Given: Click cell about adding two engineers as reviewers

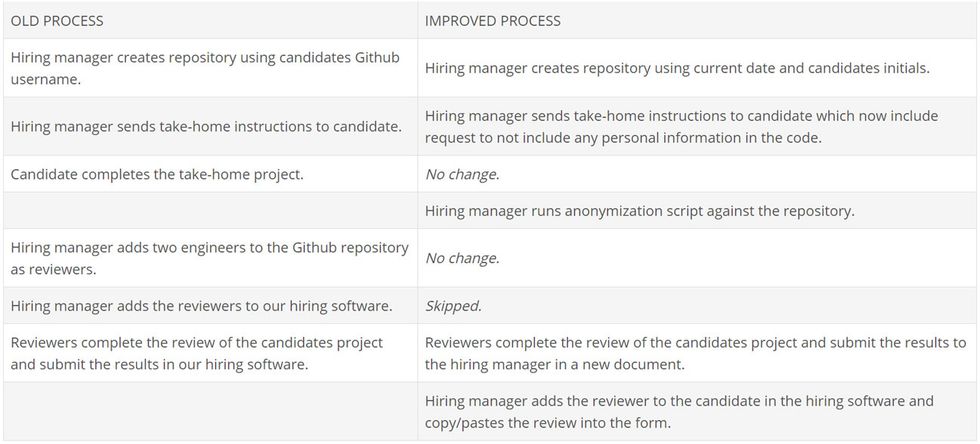Looking at the screenshot, I should pos(209,257).
